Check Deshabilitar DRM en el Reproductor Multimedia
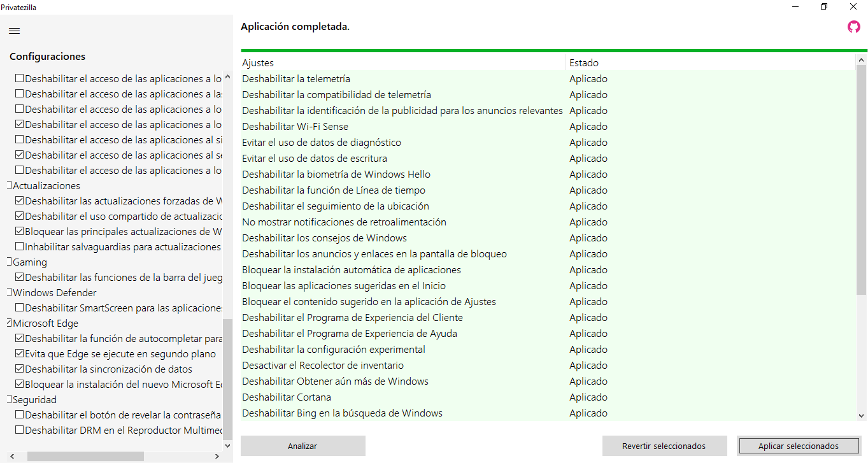 [20, 431]
